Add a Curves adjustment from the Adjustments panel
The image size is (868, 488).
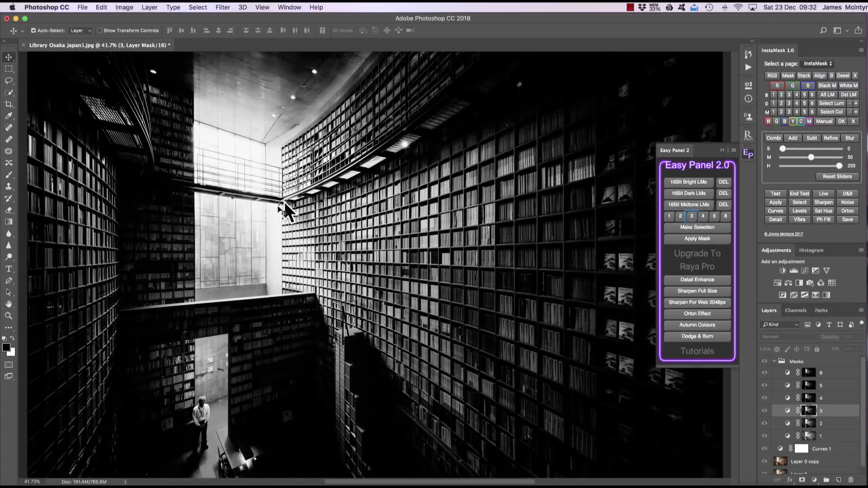[805, 271]
